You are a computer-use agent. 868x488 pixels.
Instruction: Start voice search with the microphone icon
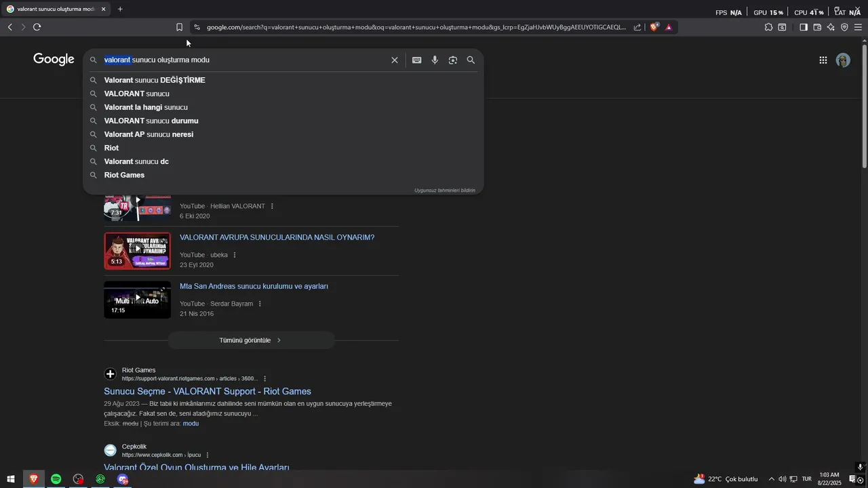[435, 60]
